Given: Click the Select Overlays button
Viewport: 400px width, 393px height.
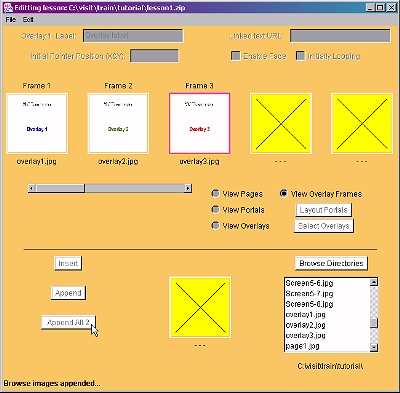Looking at the screenshot, I should click(x=323, y=226).
